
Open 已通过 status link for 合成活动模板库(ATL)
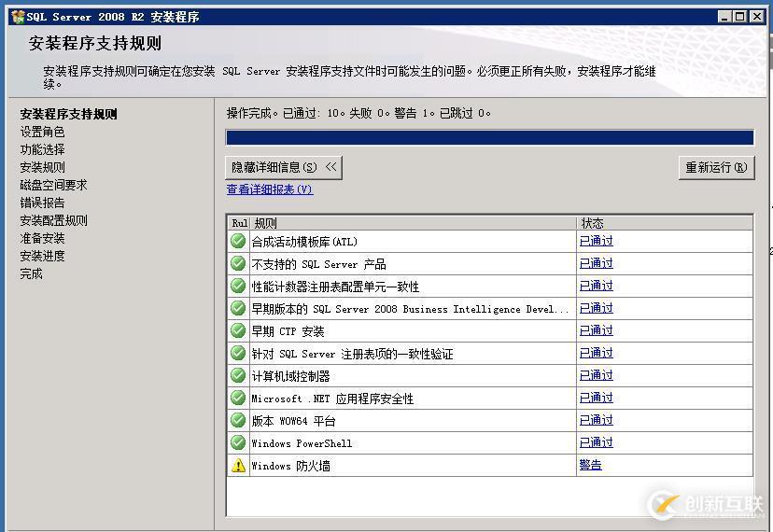[x=596, y=241]
